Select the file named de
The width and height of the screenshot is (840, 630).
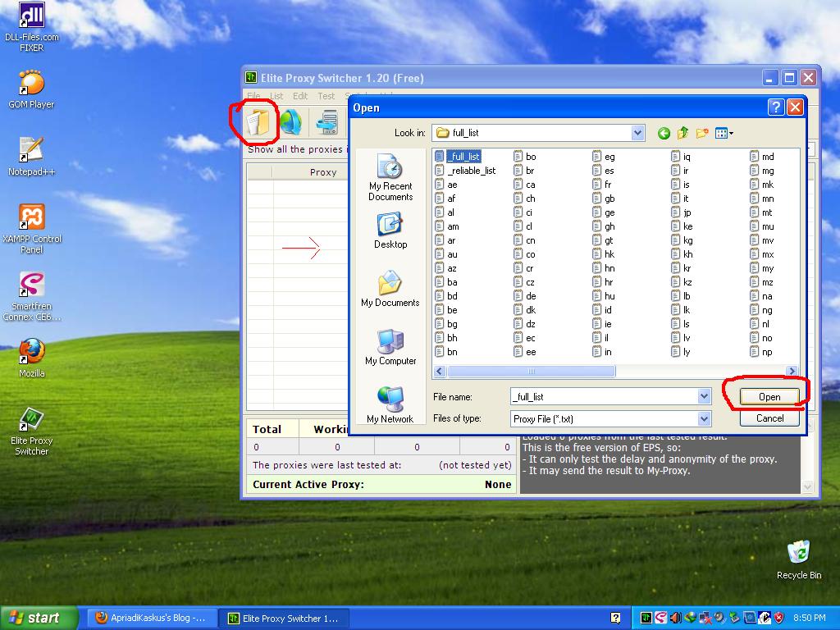point(525,295)
